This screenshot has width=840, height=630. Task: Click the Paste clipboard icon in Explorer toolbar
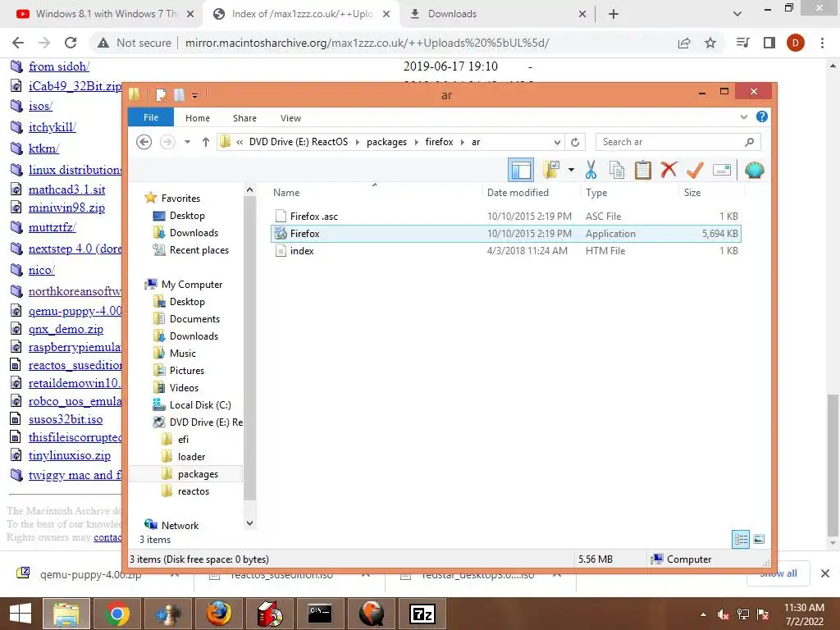click(x=643, y=171)
